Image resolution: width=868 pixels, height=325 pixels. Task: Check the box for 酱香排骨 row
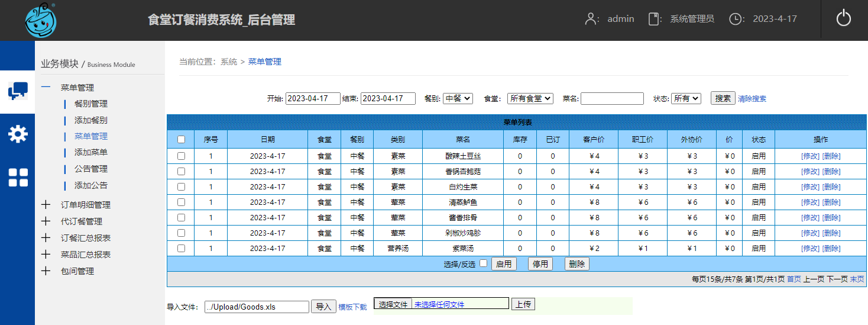click(x=181, y=217)
